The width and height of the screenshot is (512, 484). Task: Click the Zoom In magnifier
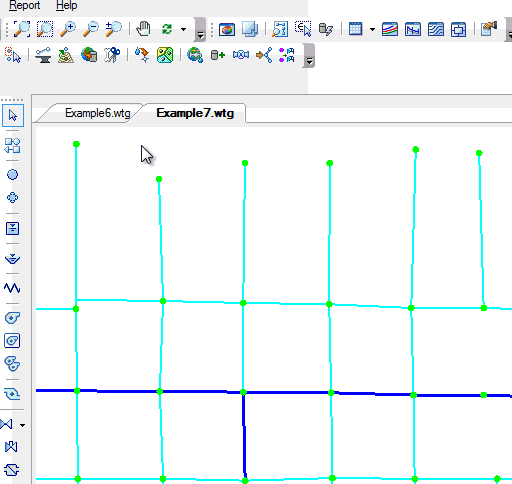point(68,29)
